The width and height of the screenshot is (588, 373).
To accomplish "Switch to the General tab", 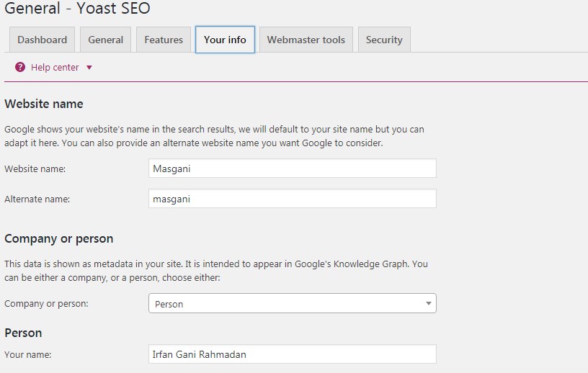I will pos(105,40).
